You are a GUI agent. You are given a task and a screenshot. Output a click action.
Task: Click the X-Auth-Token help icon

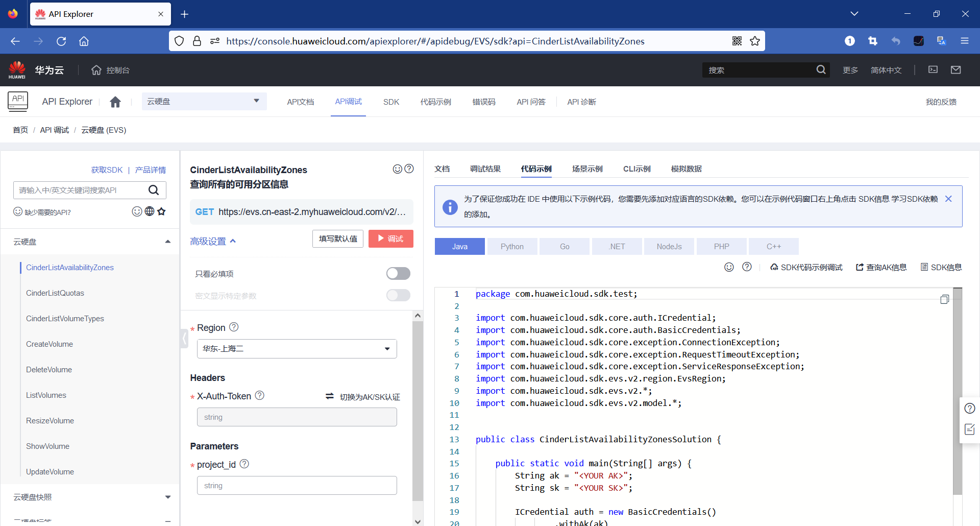260,395
